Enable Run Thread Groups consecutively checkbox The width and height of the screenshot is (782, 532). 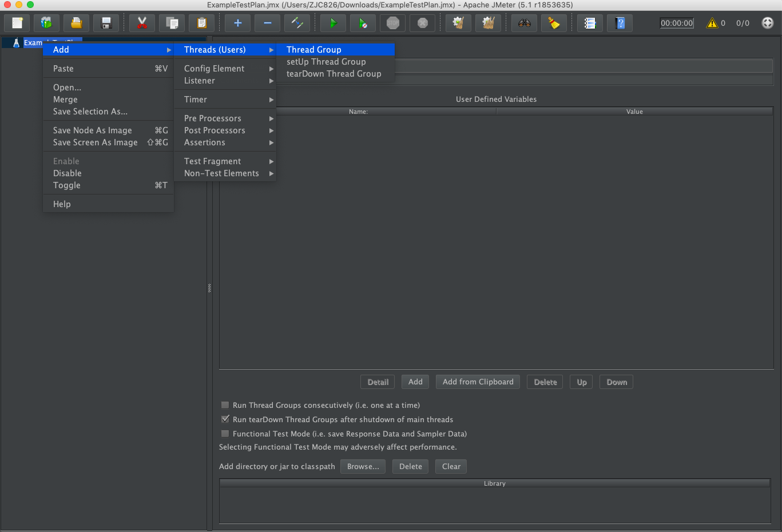(x=225, y=405)
